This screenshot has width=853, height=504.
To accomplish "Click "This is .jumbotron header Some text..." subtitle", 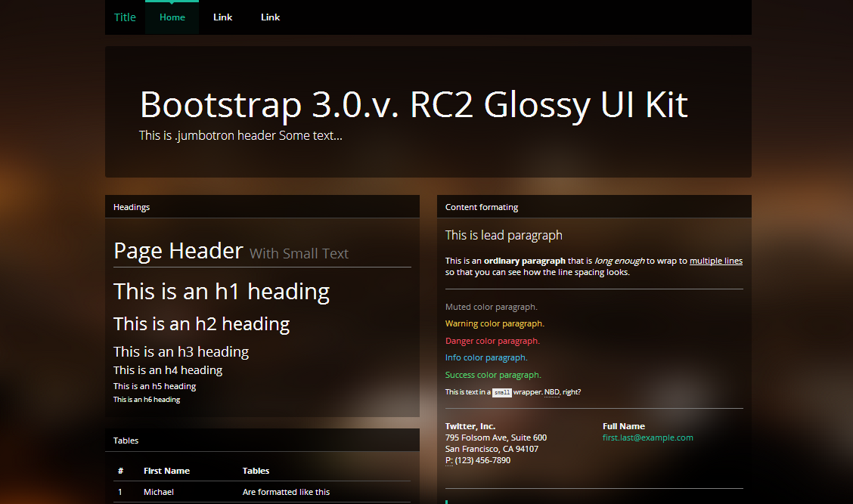I will tap(240, 135).
